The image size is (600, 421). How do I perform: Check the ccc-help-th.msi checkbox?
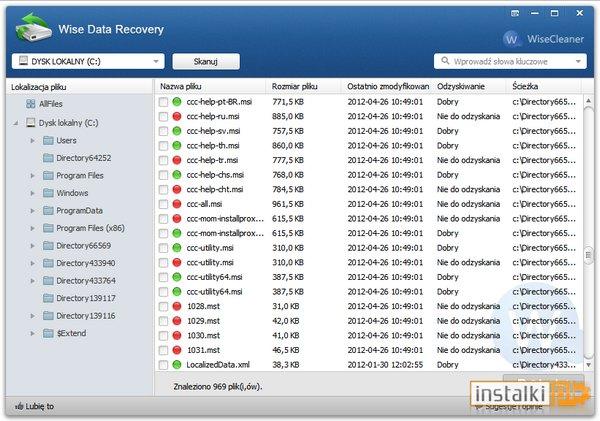[x=163, y=146]
